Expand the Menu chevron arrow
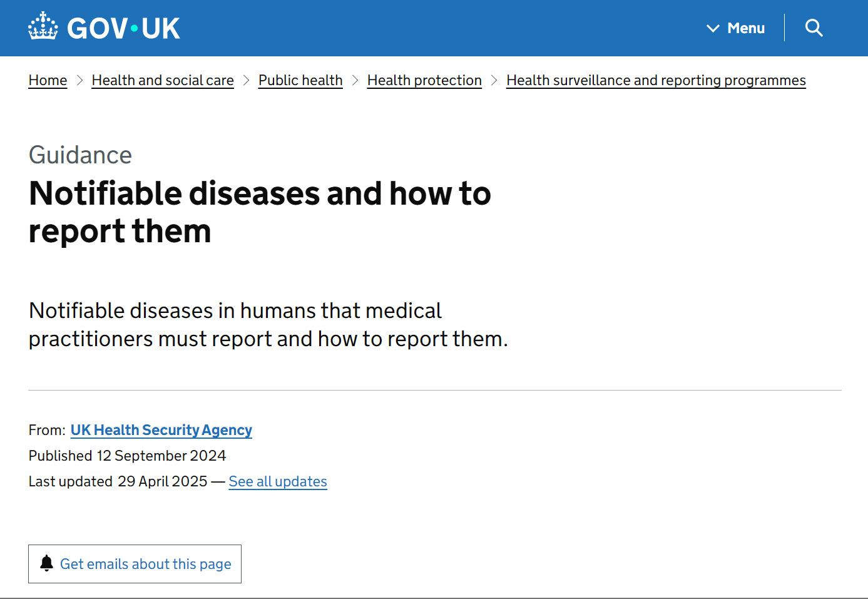The height and width of the screenshot is (599, 868). tap(712, 28)
